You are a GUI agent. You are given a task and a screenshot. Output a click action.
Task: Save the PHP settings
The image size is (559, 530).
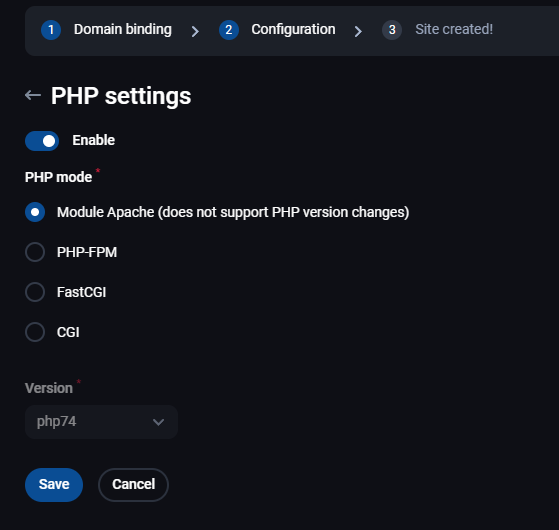click(54, 485)
